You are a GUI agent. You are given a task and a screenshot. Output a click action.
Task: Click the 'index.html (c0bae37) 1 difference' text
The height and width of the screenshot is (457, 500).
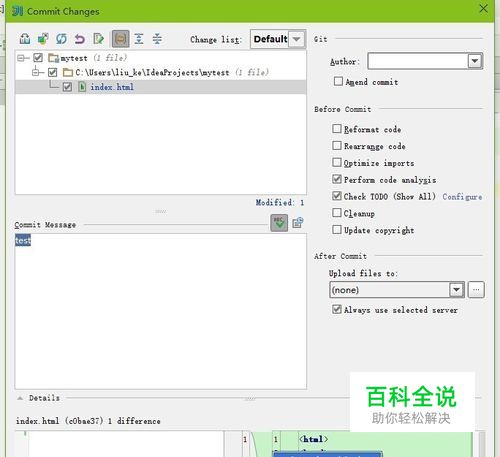coord(88,421)
